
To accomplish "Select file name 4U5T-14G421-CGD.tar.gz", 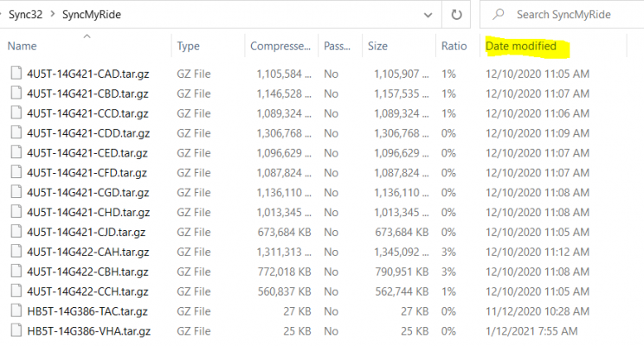I will coord(88,193).
